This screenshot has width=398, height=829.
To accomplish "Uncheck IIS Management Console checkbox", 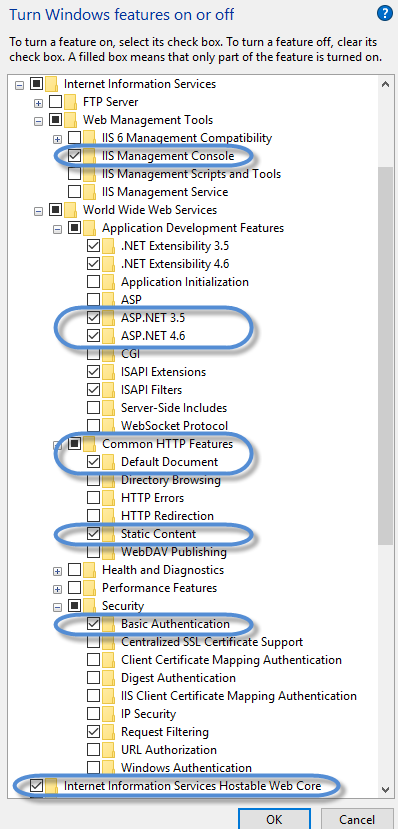I will 75,156.
